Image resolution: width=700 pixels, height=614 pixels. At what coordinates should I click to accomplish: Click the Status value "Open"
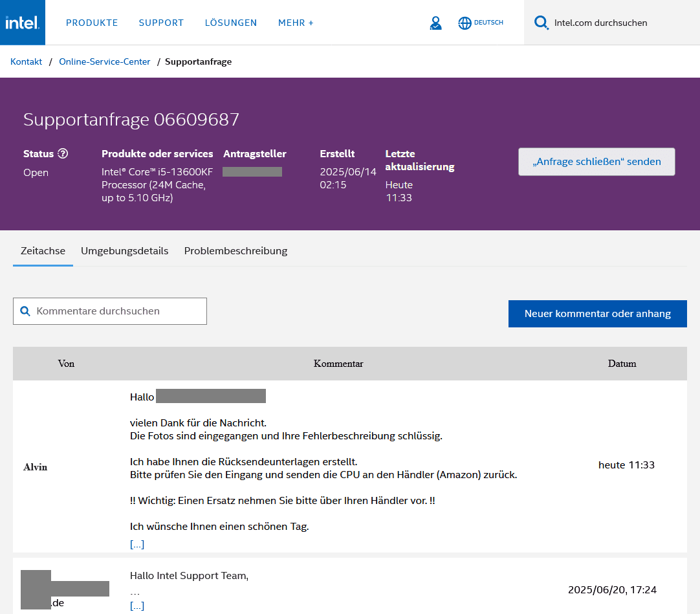click(x=36, y=172)
